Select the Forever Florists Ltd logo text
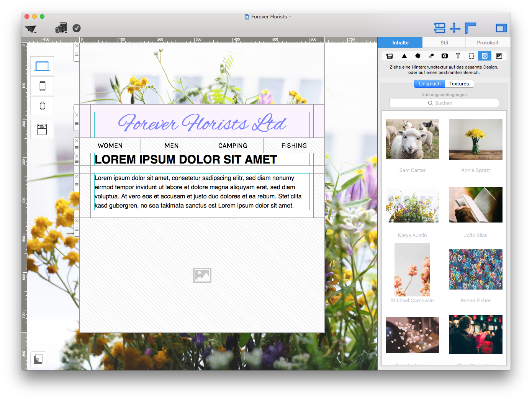Viewport: 532px width, 401px height. (202, 123)
